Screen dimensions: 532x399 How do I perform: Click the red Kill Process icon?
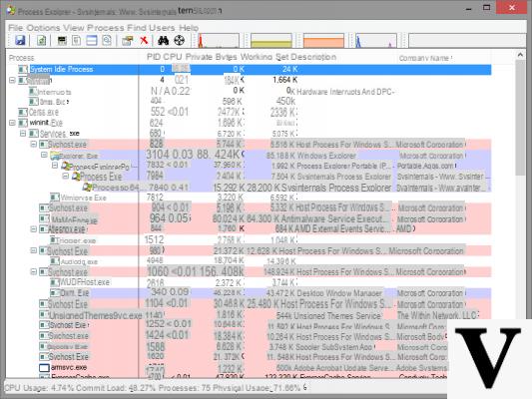pos(144,40)
